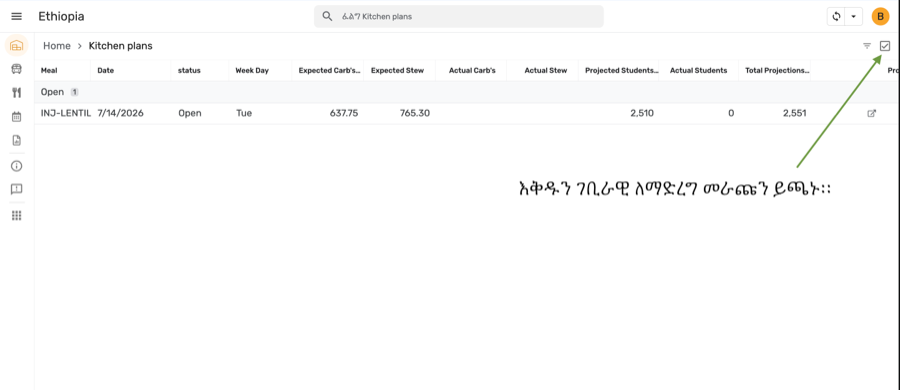Sort by the Expected Carb's column header

tap(329, 71)
